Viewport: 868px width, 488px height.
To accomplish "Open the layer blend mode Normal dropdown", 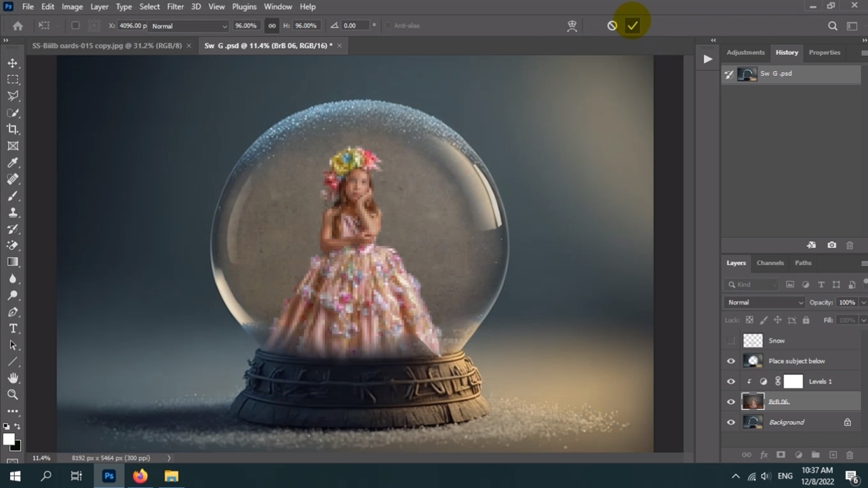I will click(764, 302).
